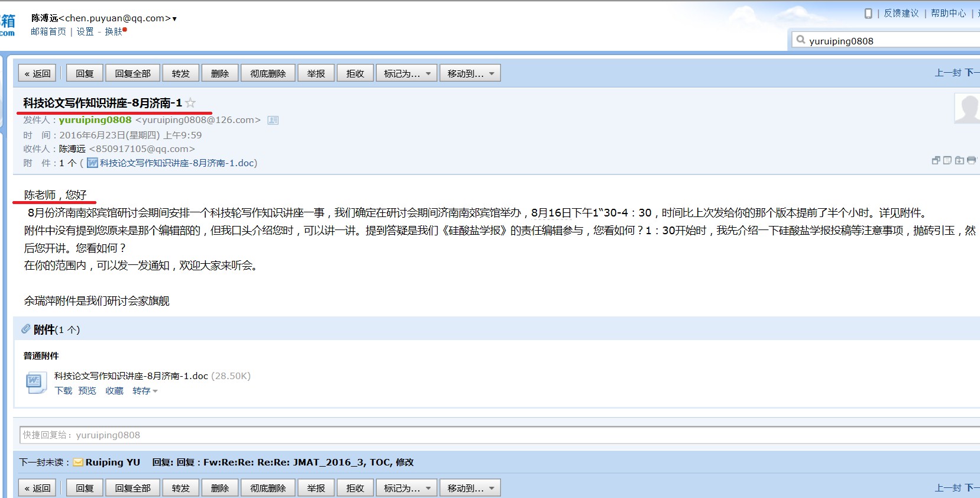Click the search magnifier icon
The width and height of the screenshot is (980, 498).
click(x=801, y=40)
